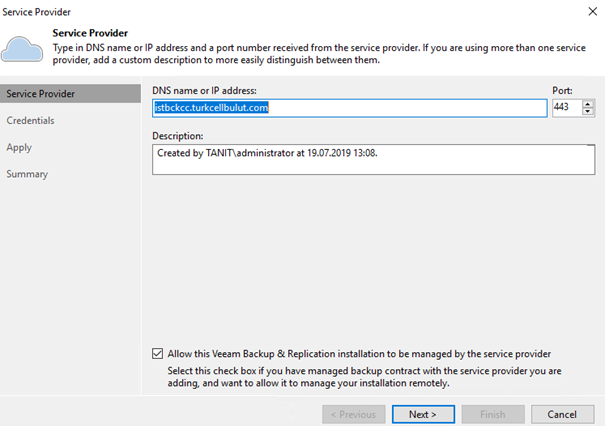Click the DNS name or IP address field
This screenshot has width=605, height=426.
350,108
